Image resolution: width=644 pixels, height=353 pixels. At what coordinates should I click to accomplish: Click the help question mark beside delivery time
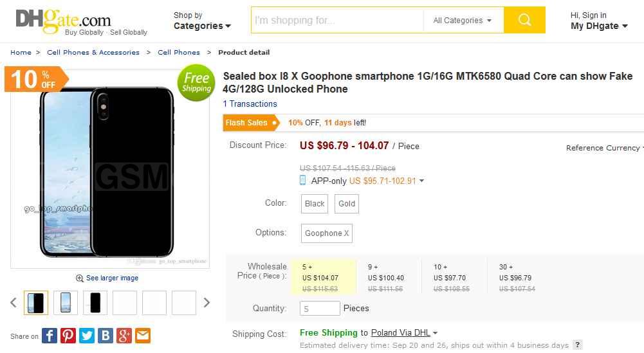(578, 345)
